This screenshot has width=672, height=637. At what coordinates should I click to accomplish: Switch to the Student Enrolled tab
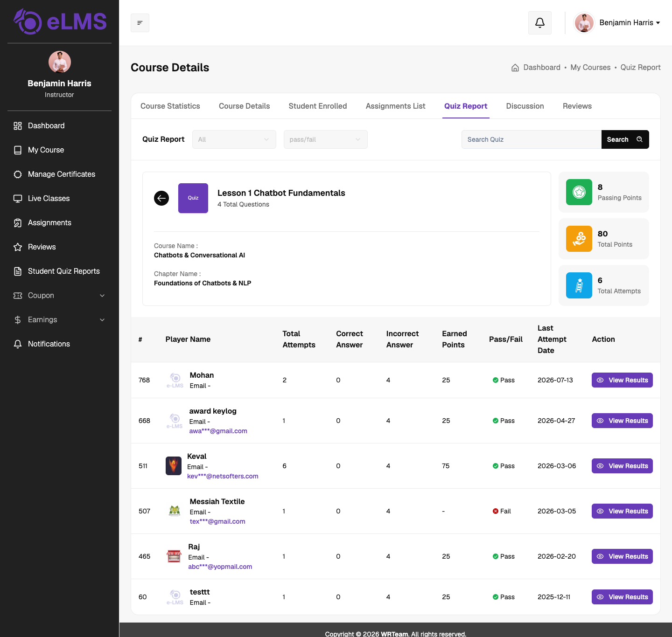[318, 106]
